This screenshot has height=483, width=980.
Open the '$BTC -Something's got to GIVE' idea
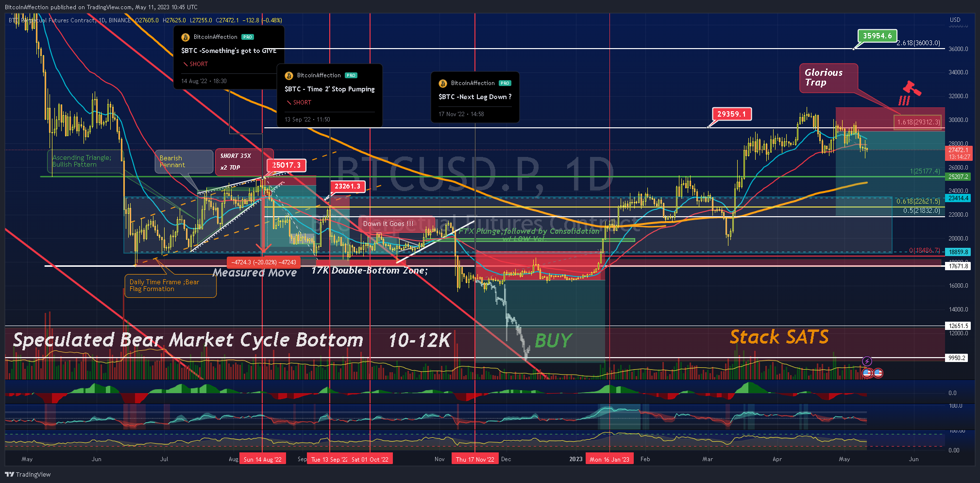[x=229, y=51]
